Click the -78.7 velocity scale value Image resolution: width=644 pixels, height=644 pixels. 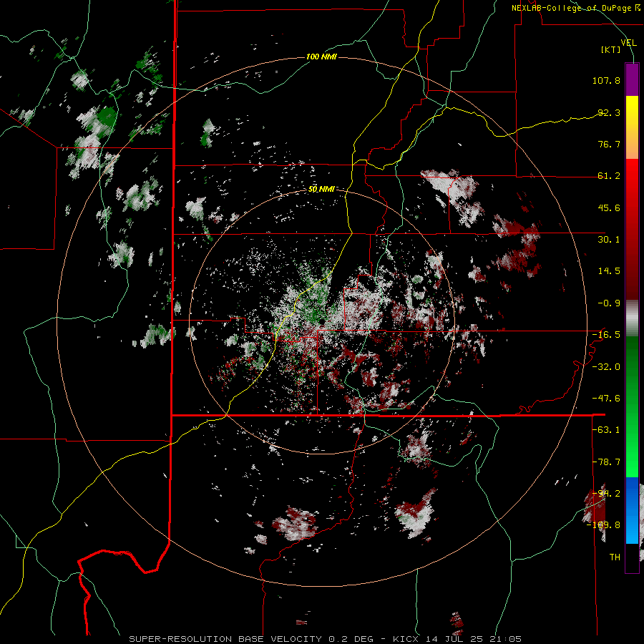tap(606, 462)
